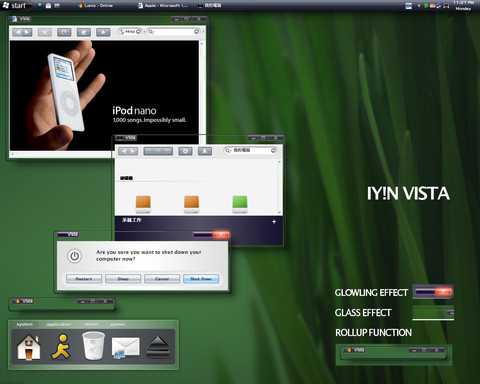Click Shut Down in the dialog
This screenshot has width=480, height=384.
coord(201,279)
